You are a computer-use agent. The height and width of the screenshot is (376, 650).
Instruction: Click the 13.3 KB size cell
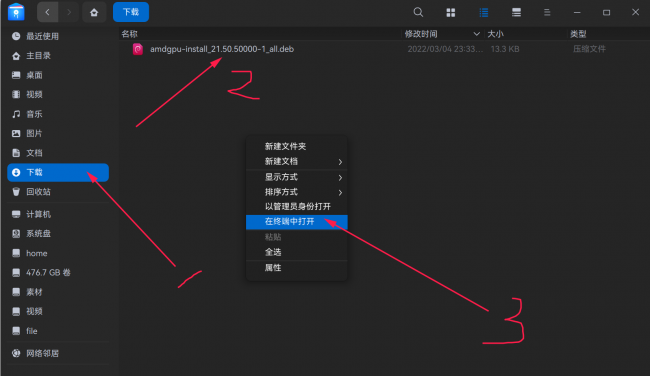point(505,49)
